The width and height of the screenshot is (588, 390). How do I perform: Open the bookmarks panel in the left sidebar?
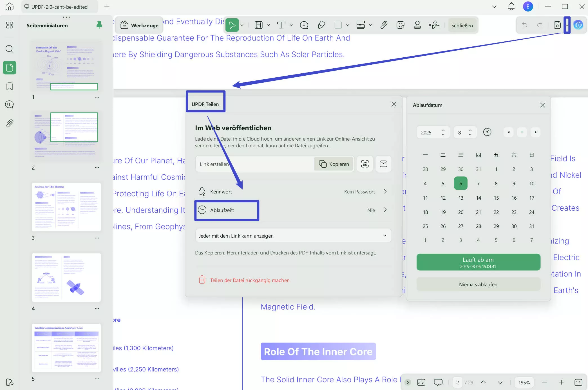coord(10,86)
